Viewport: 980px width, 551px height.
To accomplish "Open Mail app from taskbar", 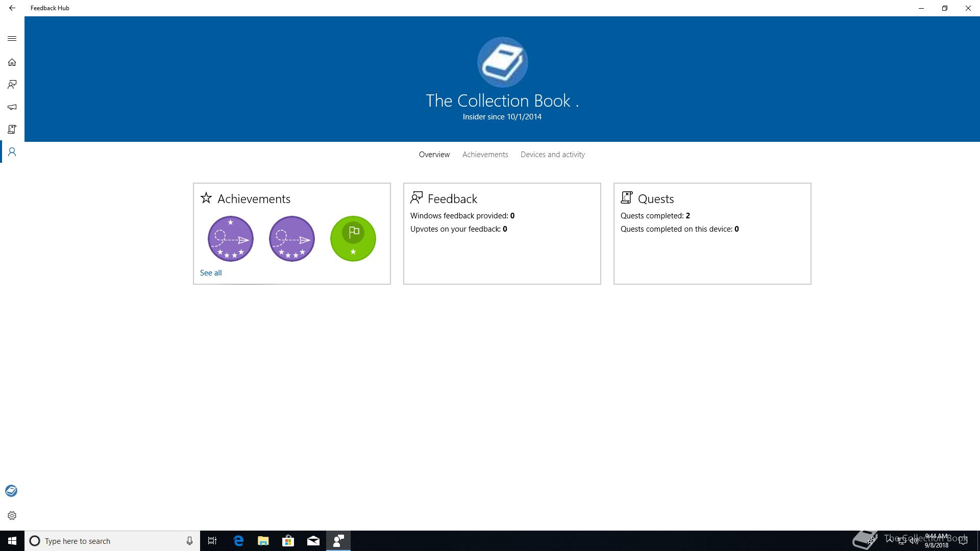I will pos(313,541).
